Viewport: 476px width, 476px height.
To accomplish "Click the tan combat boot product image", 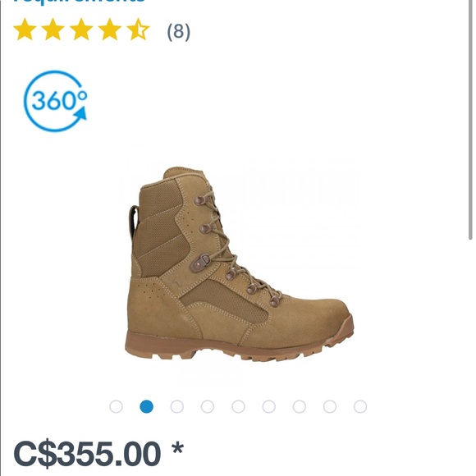I will [x=240, y=264].
